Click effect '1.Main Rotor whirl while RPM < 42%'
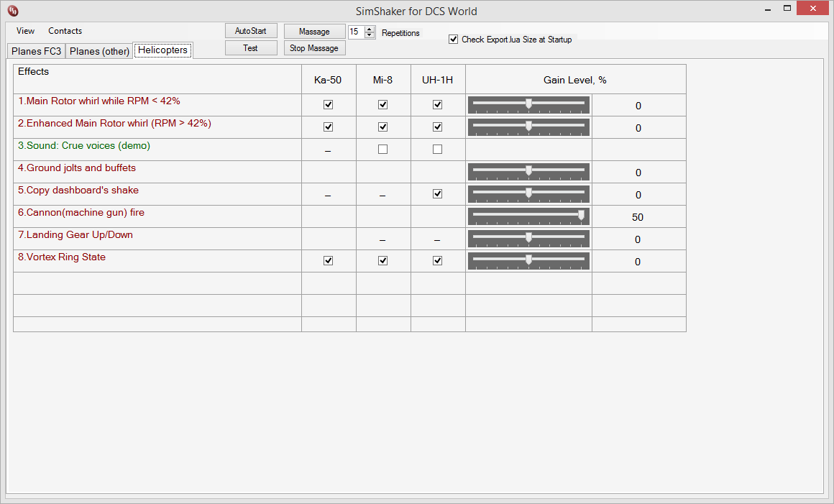The image size is (834, 504). (x=99, y=101)
